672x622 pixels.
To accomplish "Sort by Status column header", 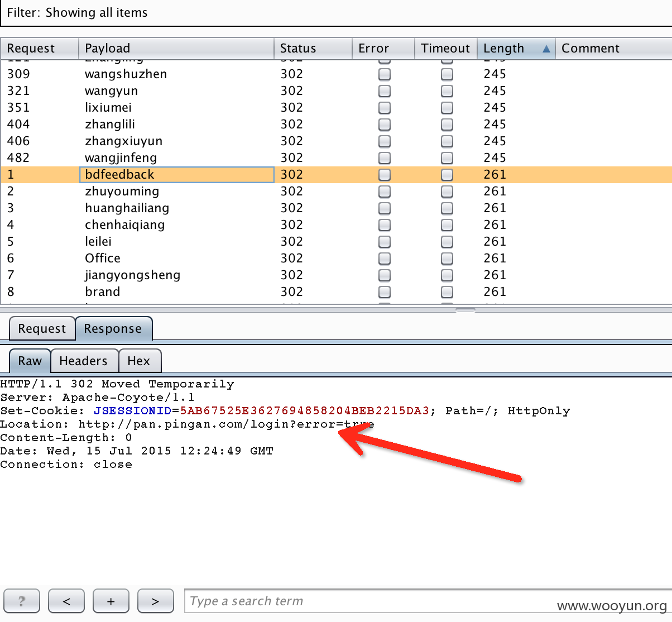I will point(313,49).
